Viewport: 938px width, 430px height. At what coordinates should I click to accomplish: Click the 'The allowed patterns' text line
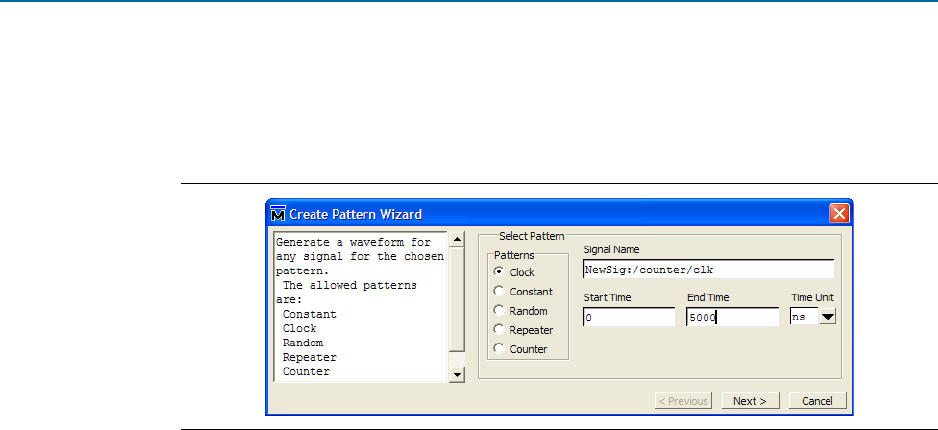pyautogui.click(x=350, y=285)
